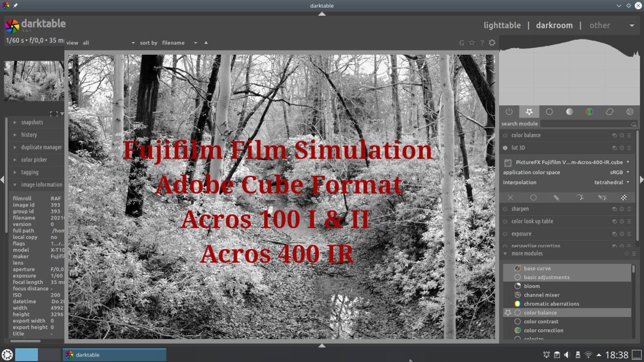
Task: Open the correction module group icon
Action: click(609, 112)
